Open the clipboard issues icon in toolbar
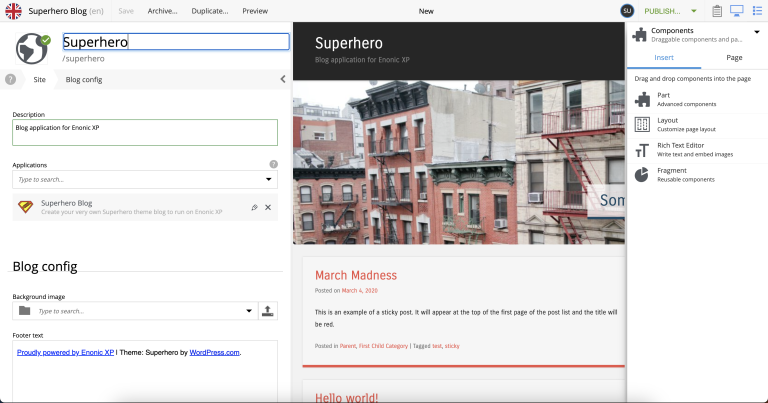This screenshot has width=768, height=403. pos(716,11)
